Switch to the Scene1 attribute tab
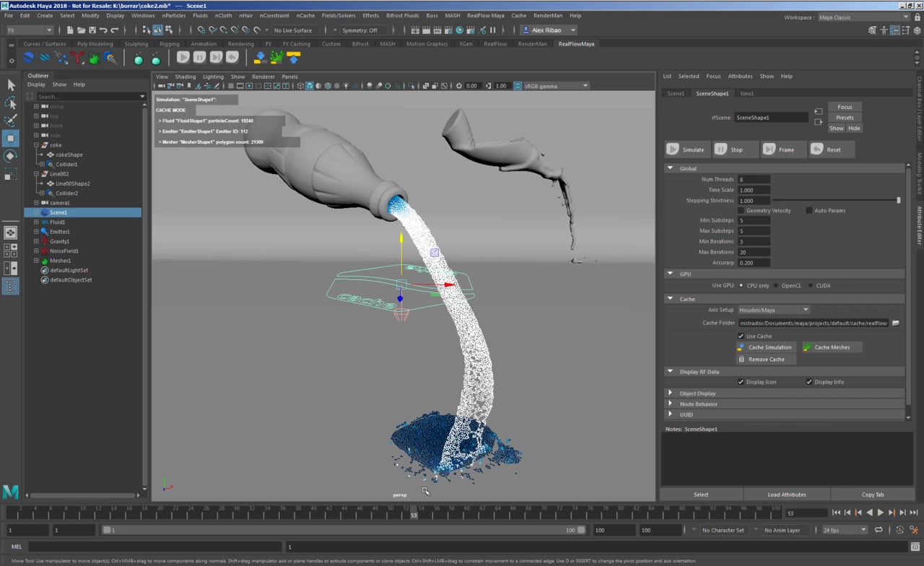The image size is (924, 566). coord(676,94)
